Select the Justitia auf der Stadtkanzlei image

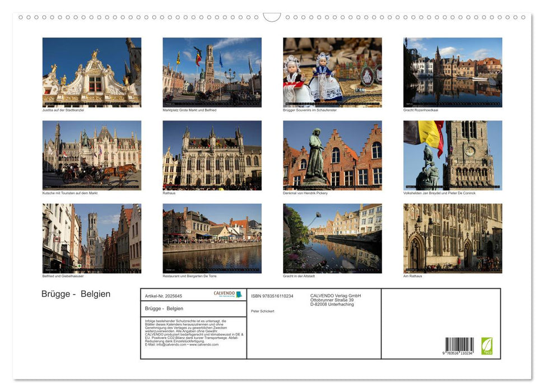pyautogui.click(x=91, y=72)
